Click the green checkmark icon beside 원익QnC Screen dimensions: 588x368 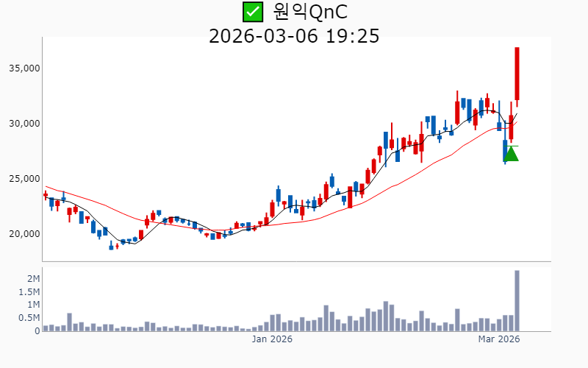252,12
